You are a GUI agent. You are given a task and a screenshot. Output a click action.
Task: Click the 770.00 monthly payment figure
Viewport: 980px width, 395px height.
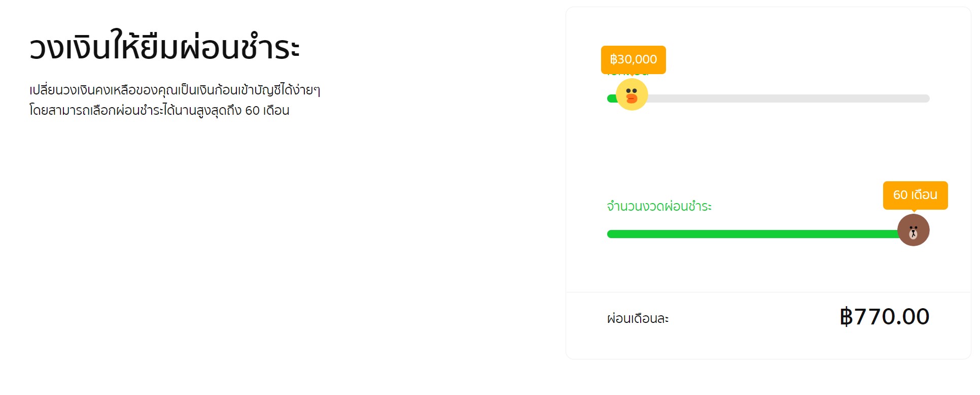pos(892,317)
